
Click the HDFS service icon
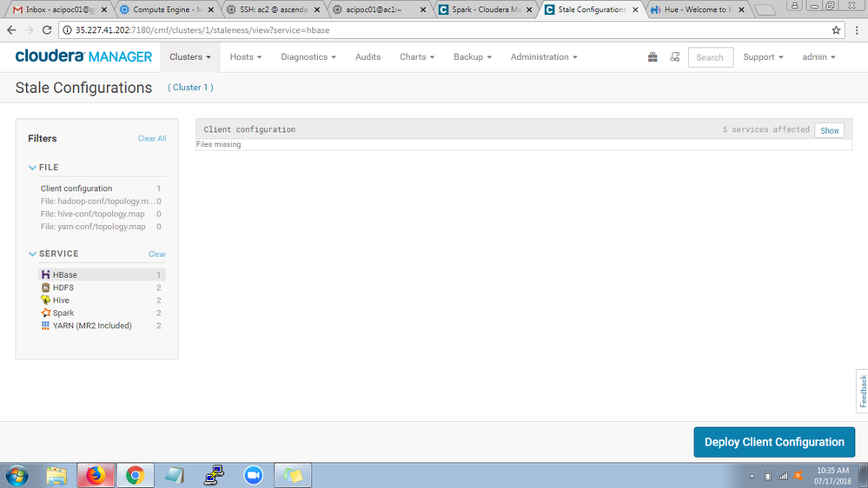[x=45, y=287]
